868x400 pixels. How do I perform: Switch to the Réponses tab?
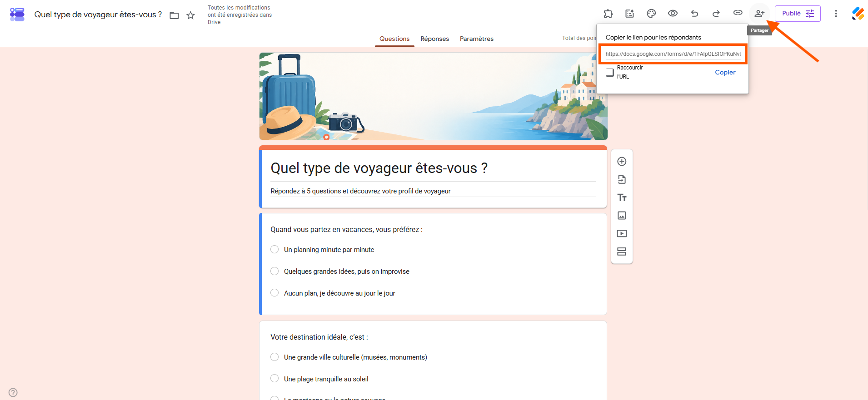click(434, 39)
